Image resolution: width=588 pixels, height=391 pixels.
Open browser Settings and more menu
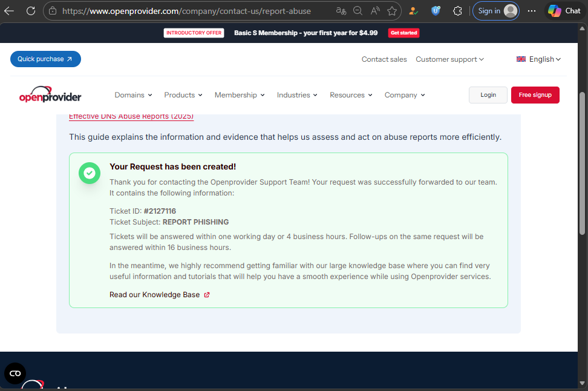pyautogui.click(x=532, y=11)
